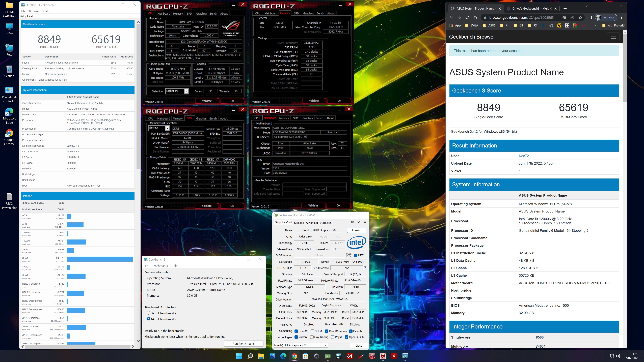
Task: Click the Bus Interface question mark in GPU-Z
Action: (x=365, y=268)
